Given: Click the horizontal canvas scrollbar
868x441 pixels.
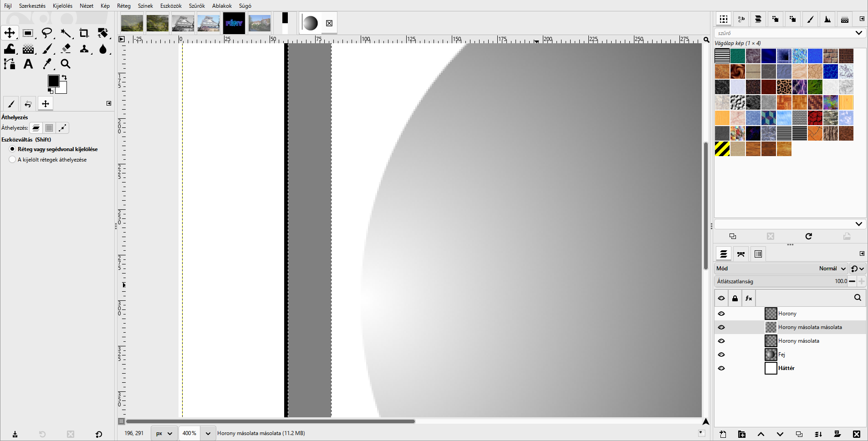Looking at the screenshot, I should pyautogui.click(x=271, y=421).
